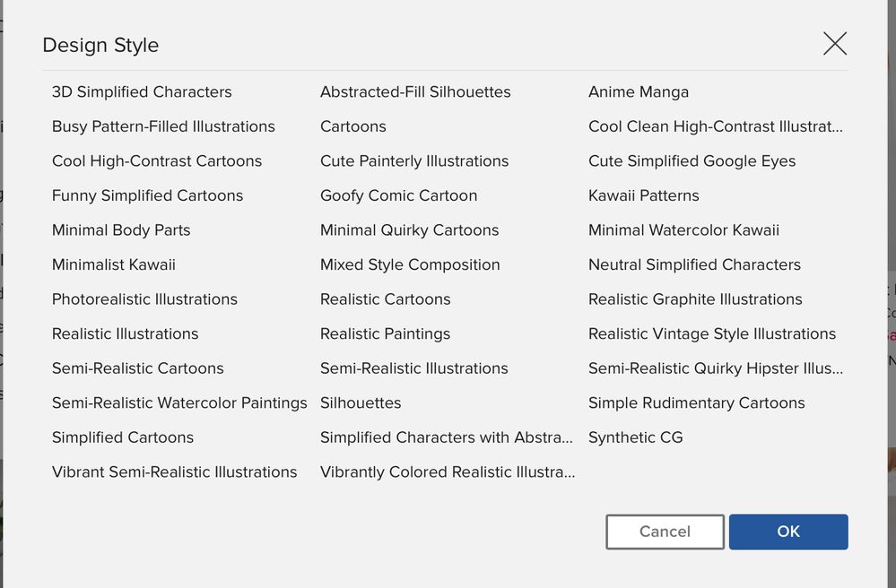Screen dimensions: 896x588
Task: Select Abstracted-Fill Silhouettes style
Action: coord(415,92)
